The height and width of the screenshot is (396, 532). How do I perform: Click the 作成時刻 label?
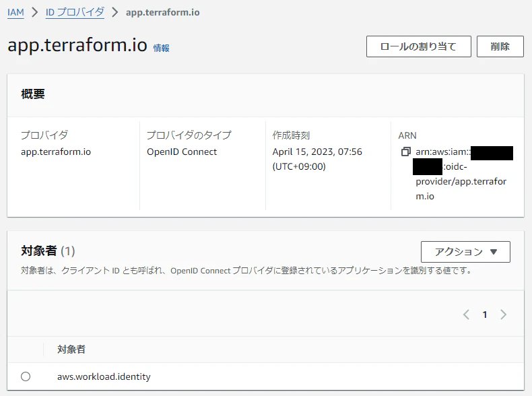pos(291,135)
